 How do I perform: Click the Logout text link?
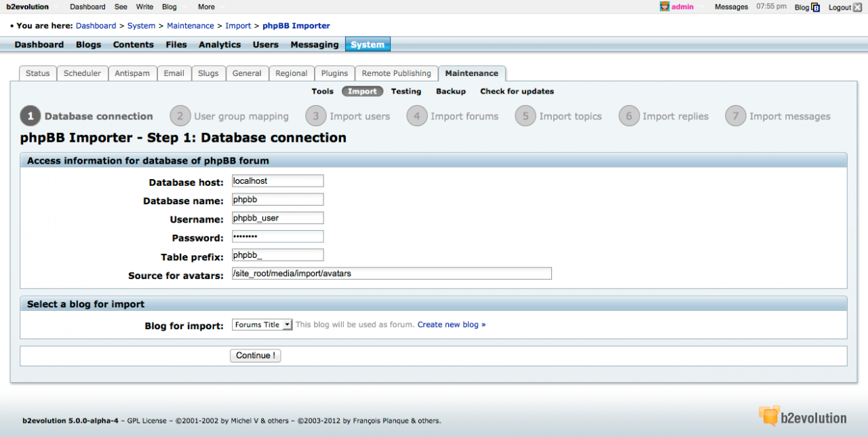click(840, 7)
